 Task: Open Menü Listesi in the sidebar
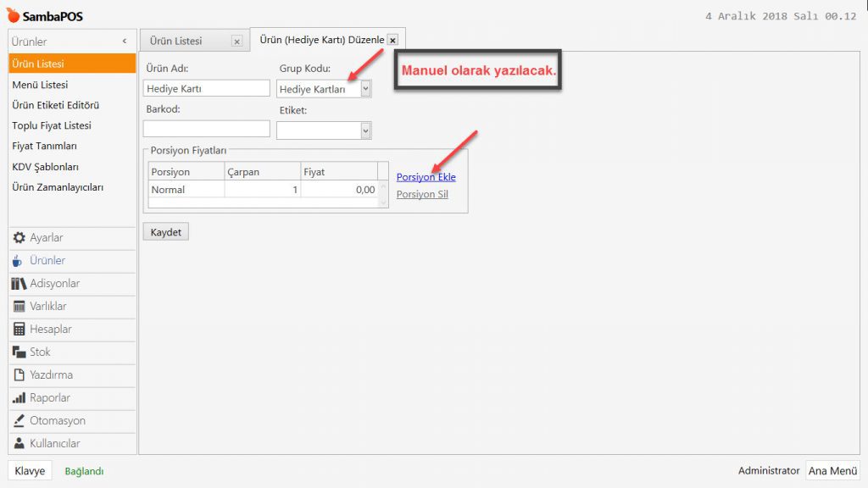[40, 85]
